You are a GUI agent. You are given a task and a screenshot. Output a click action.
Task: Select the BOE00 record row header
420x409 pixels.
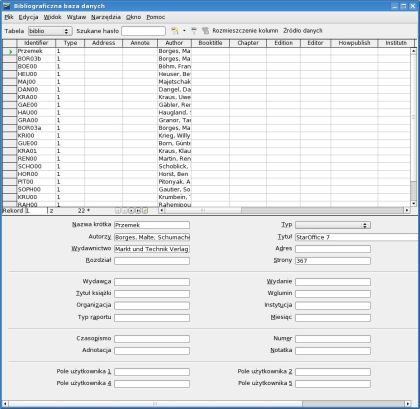pyautogui.click(x=9, y=66)
